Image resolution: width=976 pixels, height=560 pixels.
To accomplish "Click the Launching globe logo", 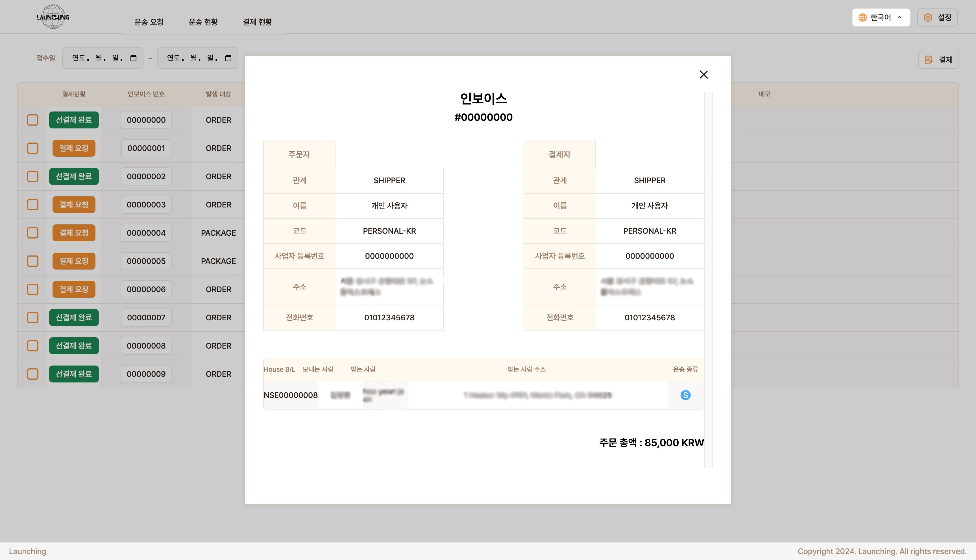I will tap(53, 17).
